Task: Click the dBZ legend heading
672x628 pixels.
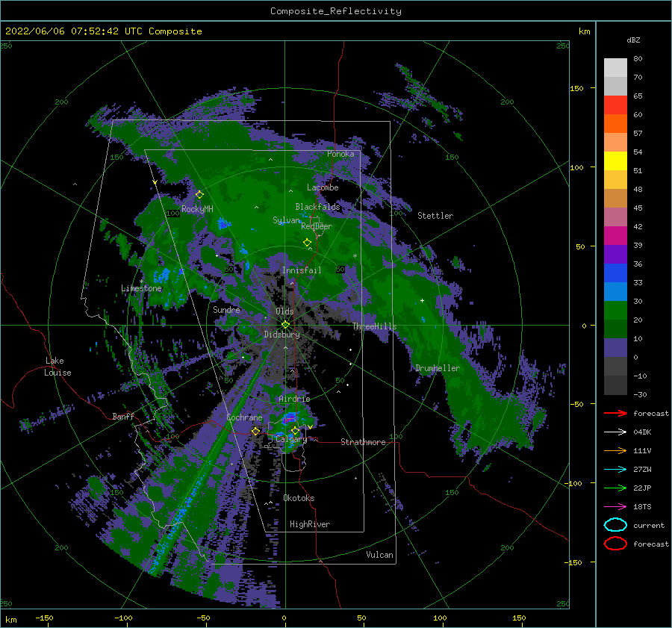Action: coord(633,40)
